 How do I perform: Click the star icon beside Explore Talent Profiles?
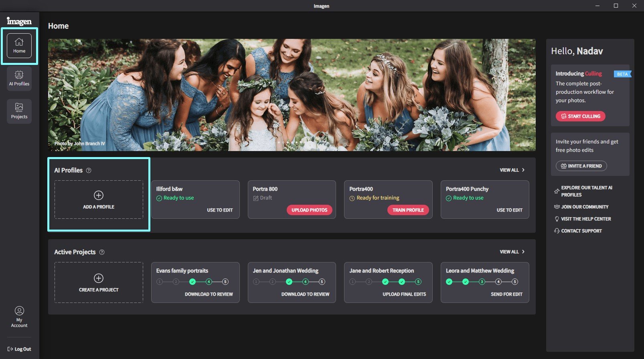[557, 191]
